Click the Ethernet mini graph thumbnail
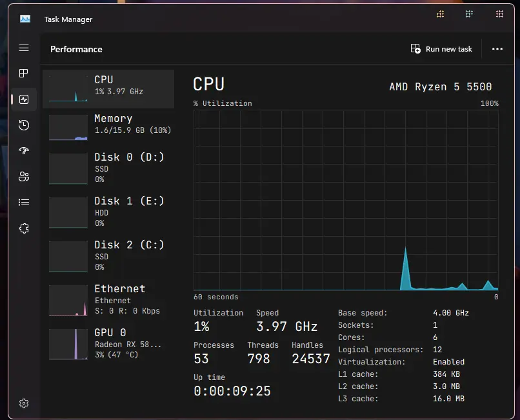Image resolution: width=520 pixels, height=420 pixels. click(x=68, y=300)
